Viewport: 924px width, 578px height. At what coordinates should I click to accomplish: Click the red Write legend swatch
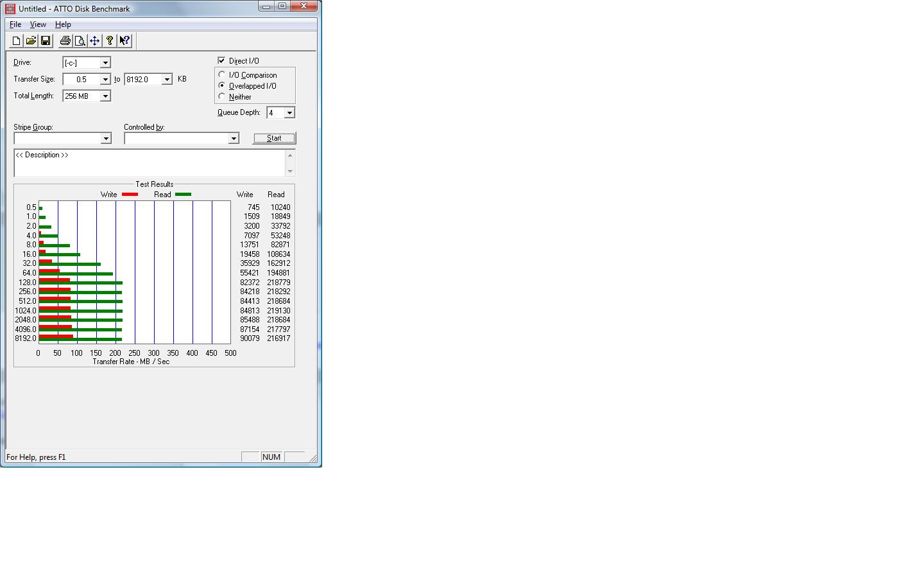click(x=130, y=194)
